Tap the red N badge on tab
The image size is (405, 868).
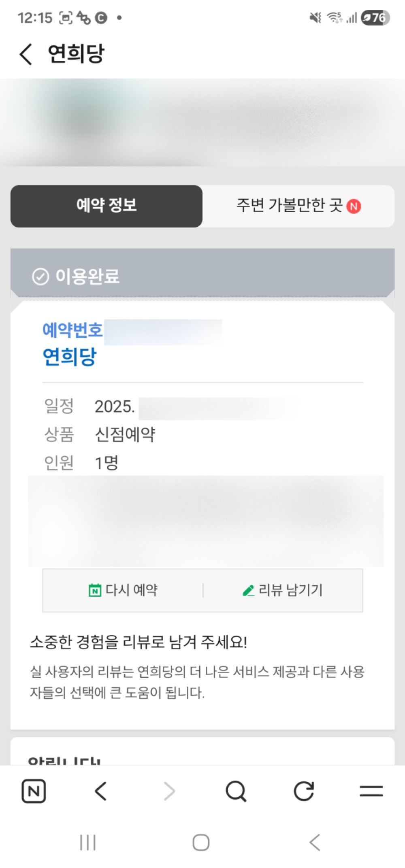click(x=354, y=206)
